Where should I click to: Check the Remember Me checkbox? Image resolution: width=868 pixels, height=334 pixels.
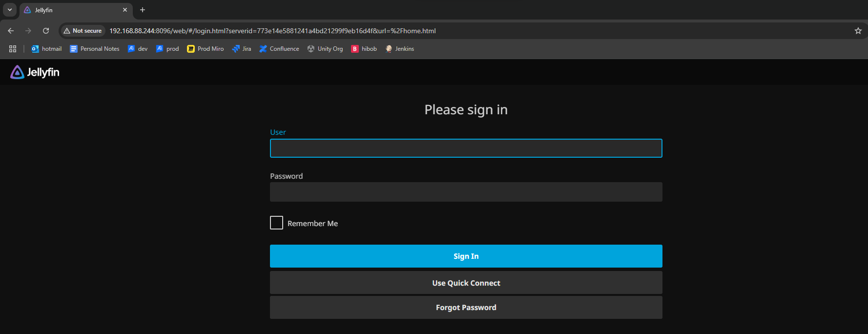click(x=277, y=223)
